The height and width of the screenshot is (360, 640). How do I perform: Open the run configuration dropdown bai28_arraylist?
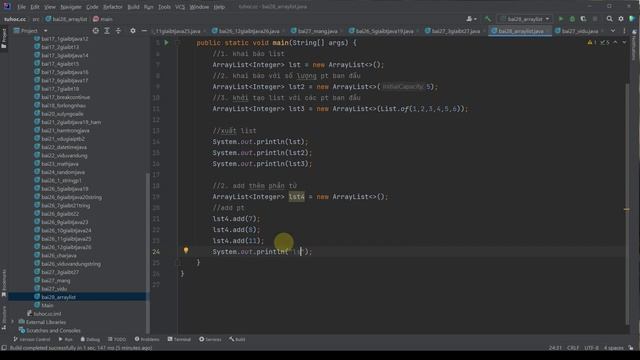pyautogui.click(x=524, y=19)
